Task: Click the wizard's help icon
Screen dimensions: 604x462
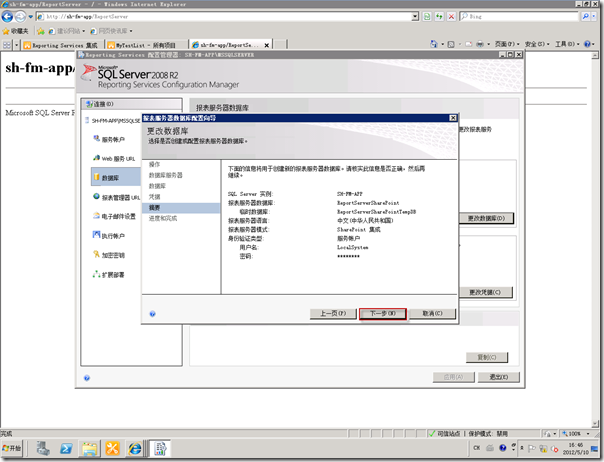Action: click(152, 314)
